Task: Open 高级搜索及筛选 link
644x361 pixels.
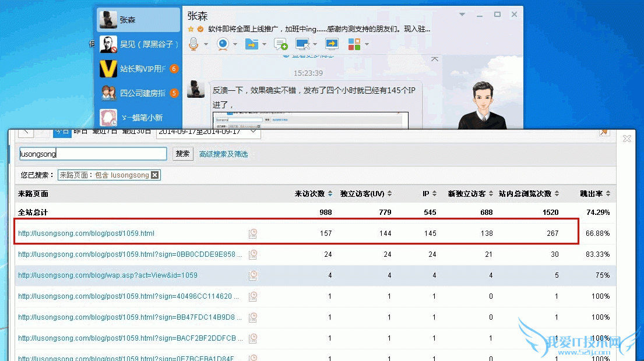Action: pyautogui.click(x=223, y=154)
